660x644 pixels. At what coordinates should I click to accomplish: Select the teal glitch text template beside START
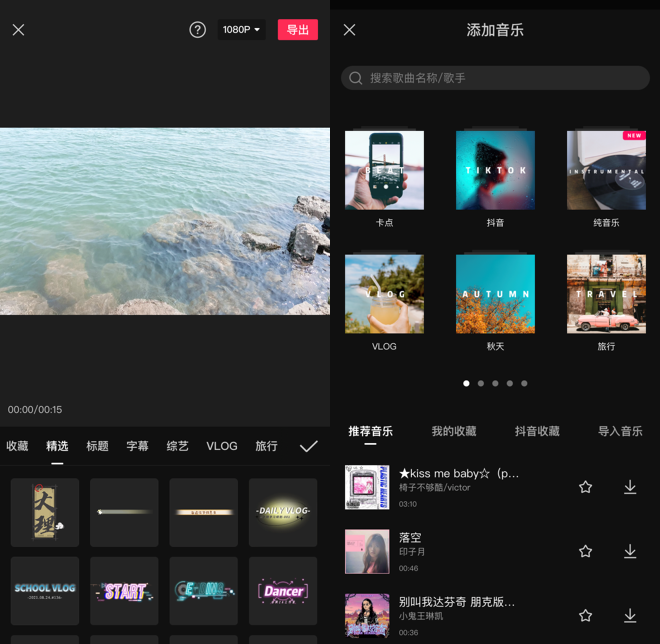[204, 591]
